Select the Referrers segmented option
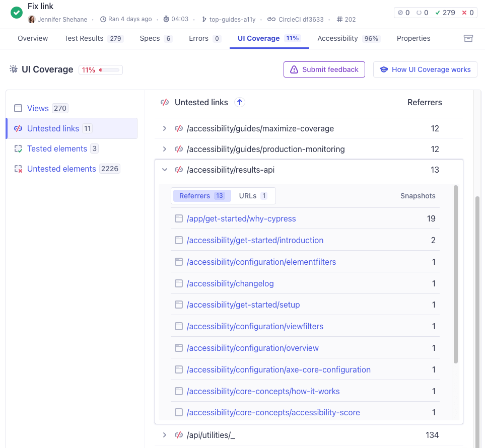The height and width of the screenshot is (448, 485). coord(201,195)
